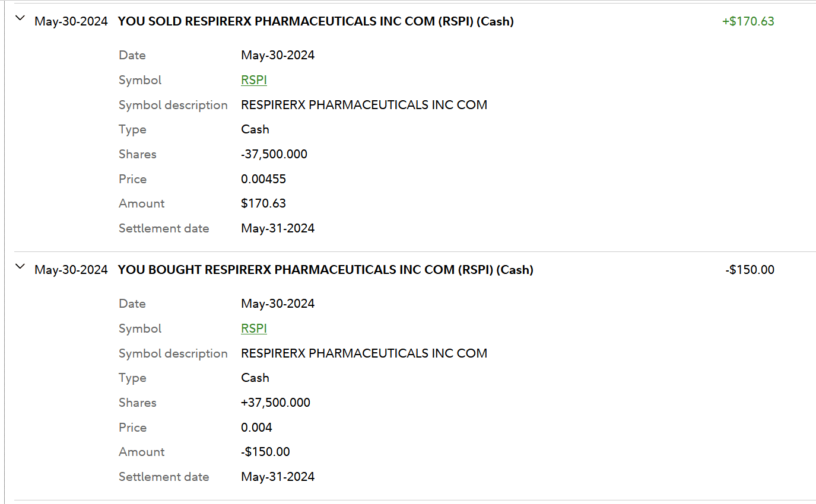
Task: Click the -$150.00 header amount
Action: click(x=750, y=270)
